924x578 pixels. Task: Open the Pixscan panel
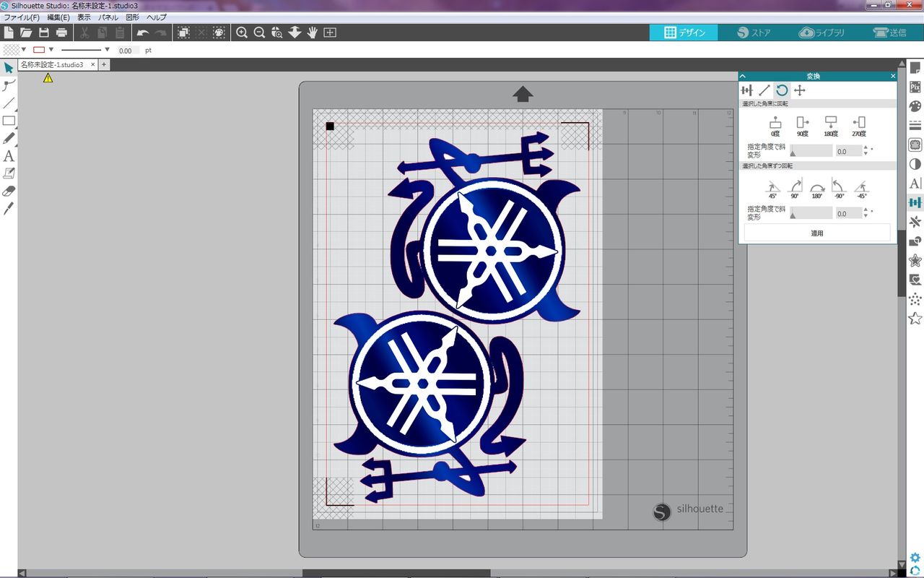tap(915, 87)
